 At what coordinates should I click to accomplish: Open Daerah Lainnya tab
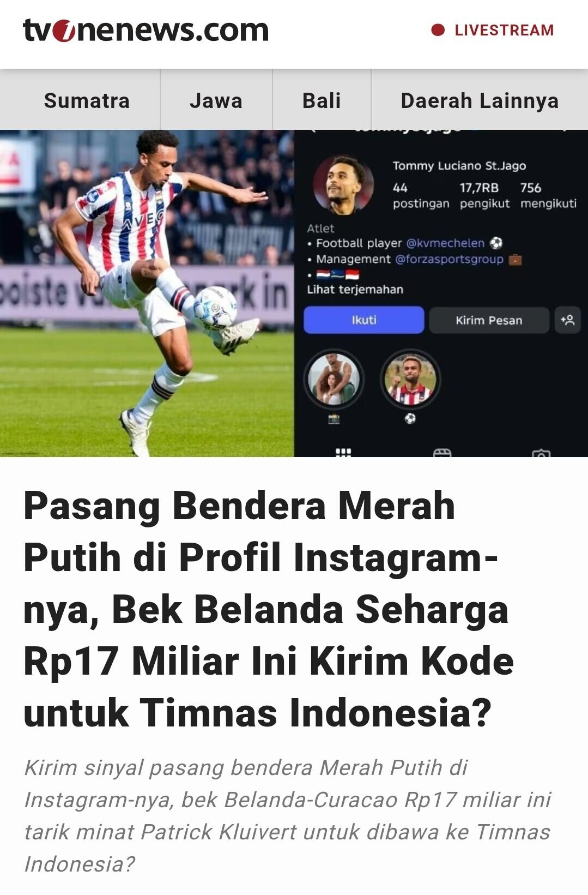(480, 100)
